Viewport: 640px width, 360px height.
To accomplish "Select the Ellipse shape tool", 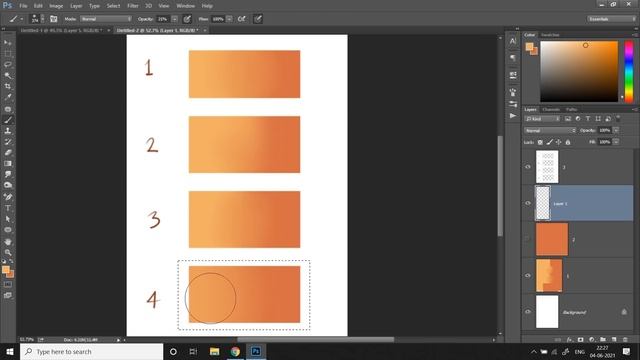I will pyautogui.click(x=8, y=230).
